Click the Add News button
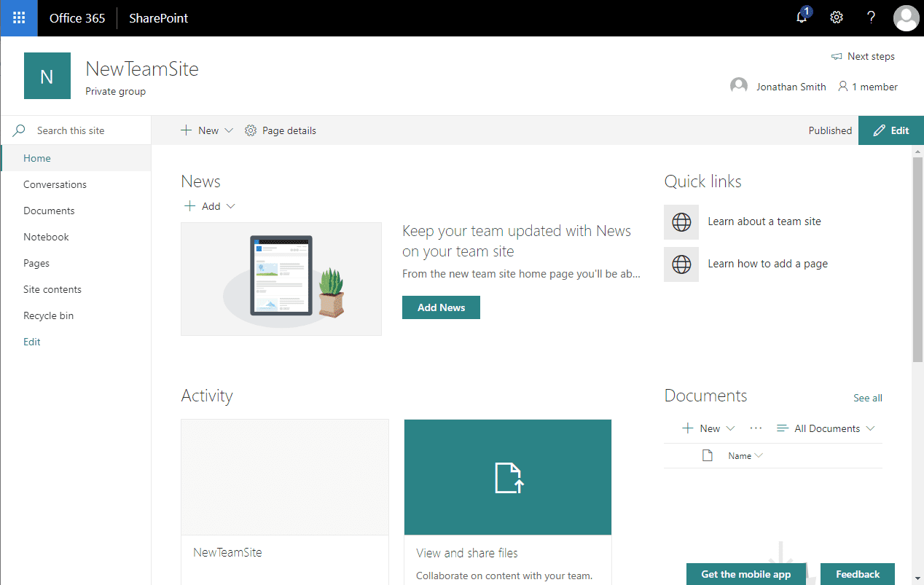 tap(441, 307)
